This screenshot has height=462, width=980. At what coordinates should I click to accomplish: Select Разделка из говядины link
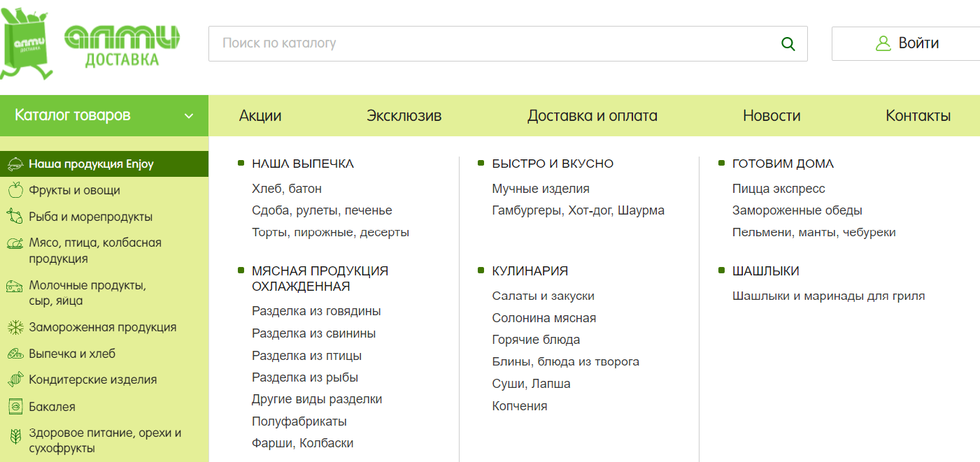316,311
